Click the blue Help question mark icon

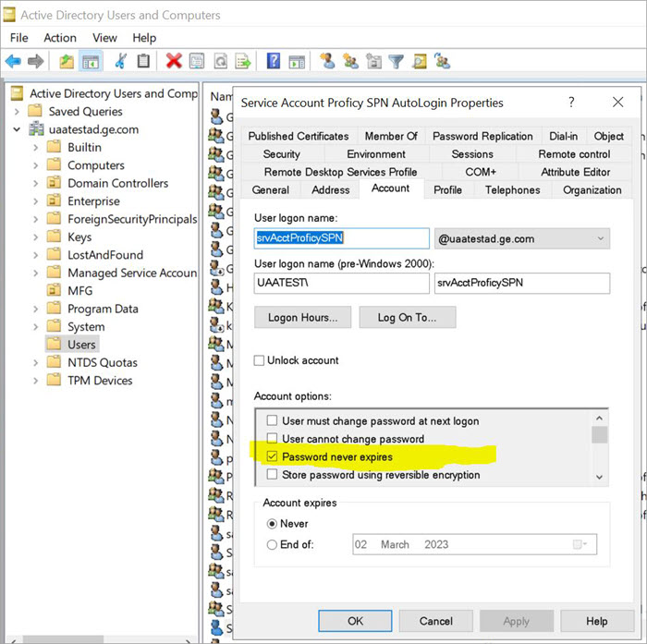point(274,61)
